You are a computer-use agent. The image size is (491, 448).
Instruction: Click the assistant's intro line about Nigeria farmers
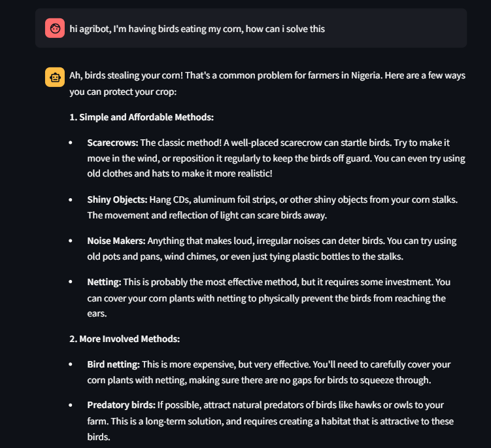267,76
